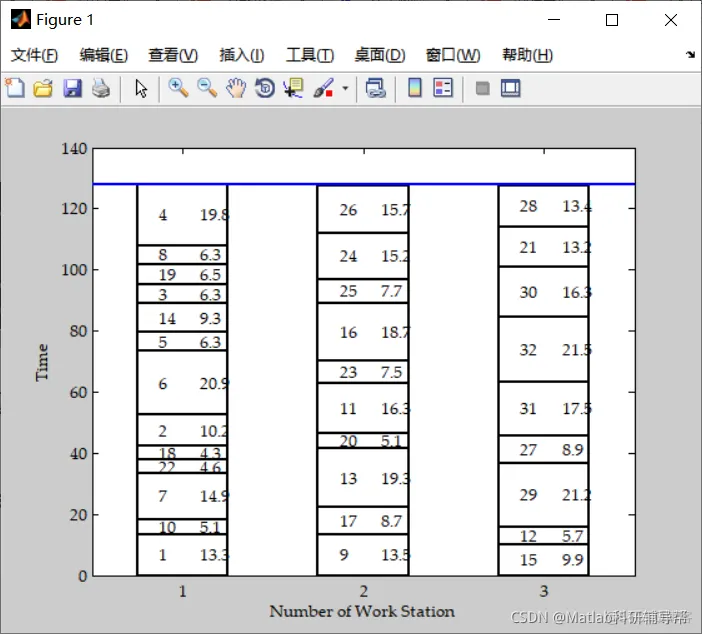Screen dimensions: 702x634
Task: Open the 窗口(W) menu
Action: coord(453,55)
